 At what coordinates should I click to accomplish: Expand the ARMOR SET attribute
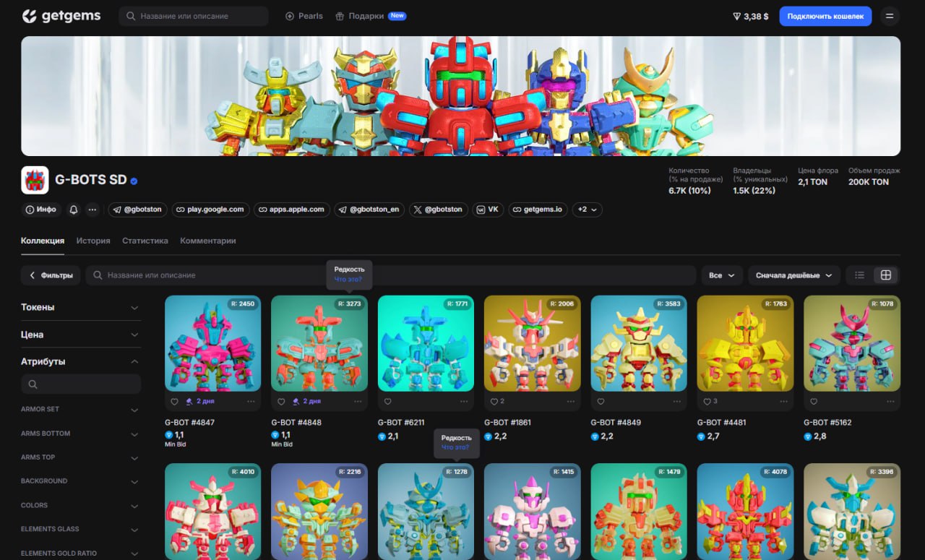click(80, 410)
